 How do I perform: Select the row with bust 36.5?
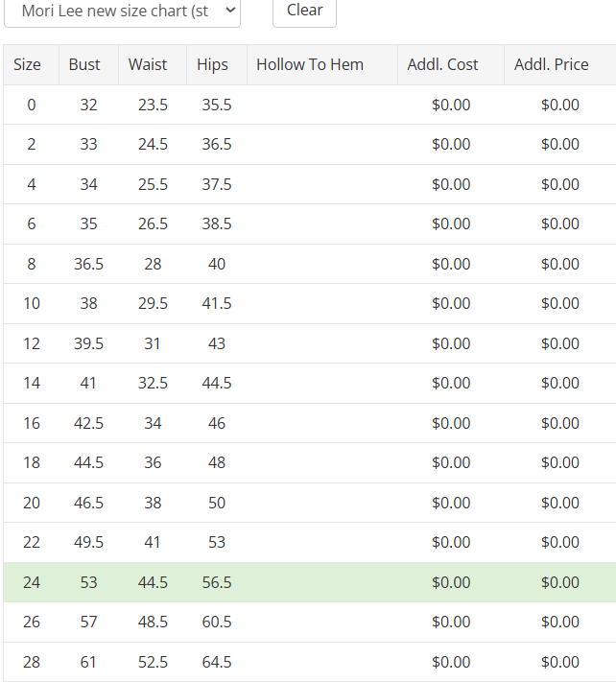click(310, 264)
